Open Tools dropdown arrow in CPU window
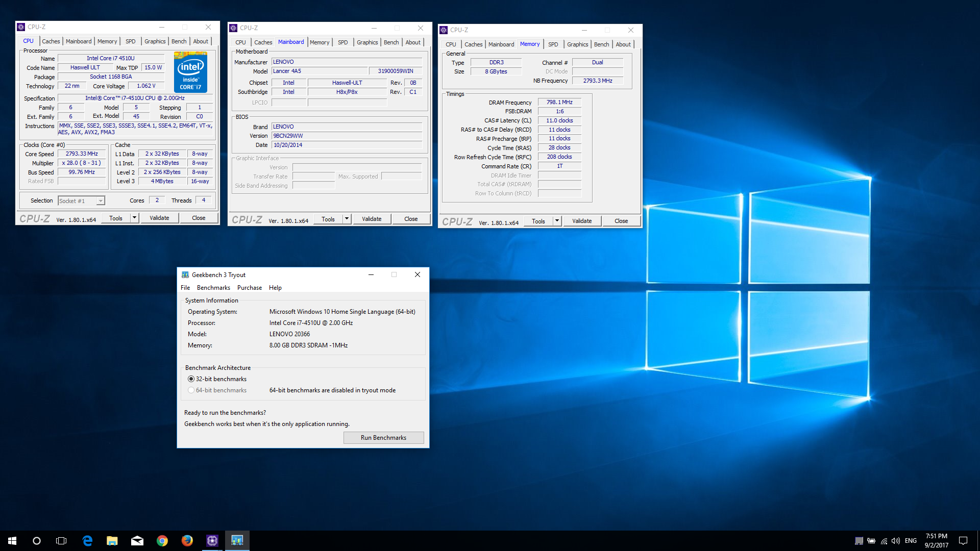Viewport: 980px width, 551px height. pos(135,218)
